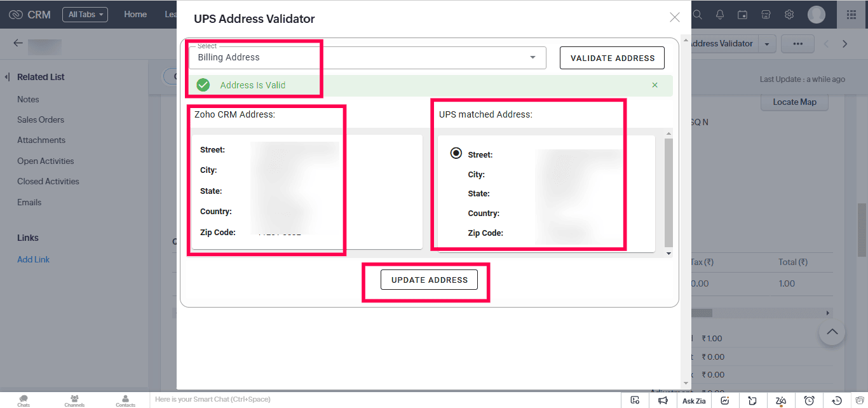Image resolution: width=868 pixels, height=408 pixels.
Task: Click the 'Last Update : a while ago' text
Action: point(803,79)
